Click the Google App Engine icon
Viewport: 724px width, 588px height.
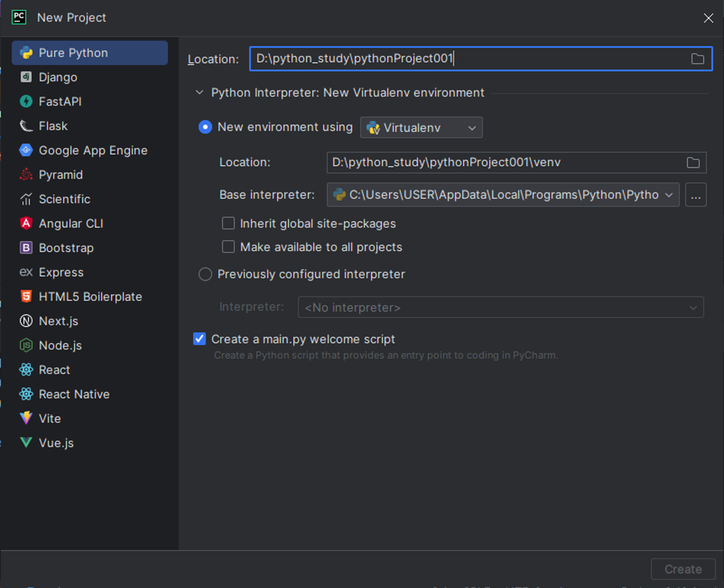(26, 150)
